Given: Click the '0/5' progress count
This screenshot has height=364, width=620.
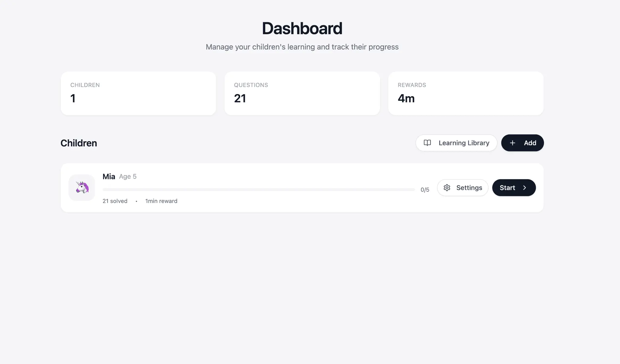Looking at the screenshot, I should coord(425,190).
